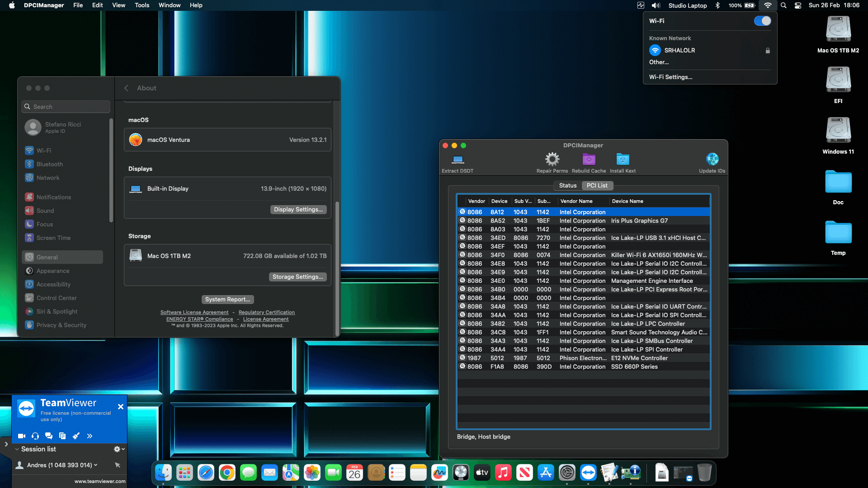Expand Andres session options chevron
868x488 pixels.
[x=95, y=465]
